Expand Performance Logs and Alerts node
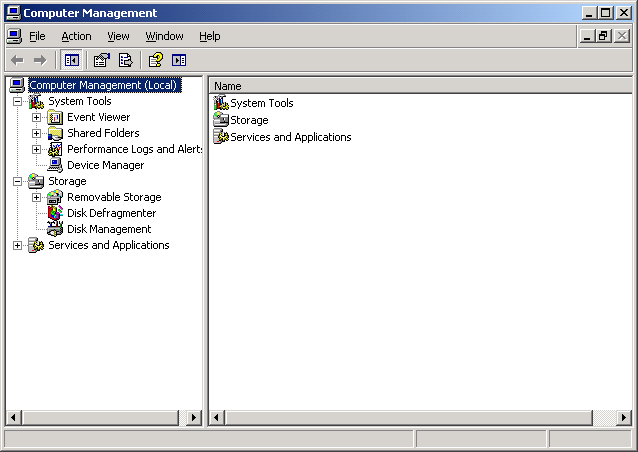This screenshot has height=452, width=638. pyautogui.click(x=36, y=149)
